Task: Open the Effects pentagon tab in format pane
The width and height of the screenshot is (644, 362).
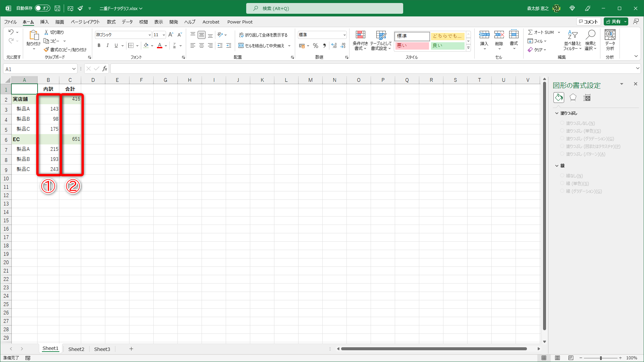Action: [573, 98]
